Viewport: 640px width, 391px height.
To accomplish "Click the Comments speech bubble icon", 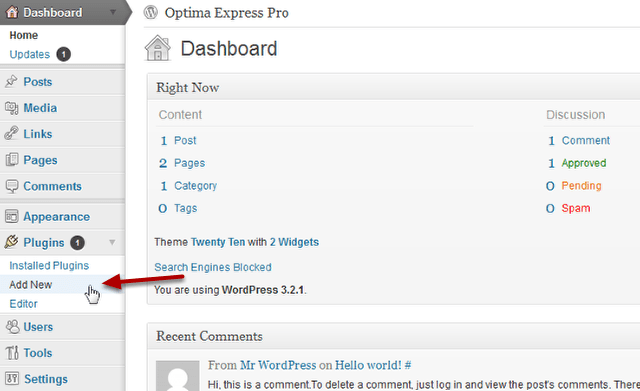I will [x=11, y=186].
